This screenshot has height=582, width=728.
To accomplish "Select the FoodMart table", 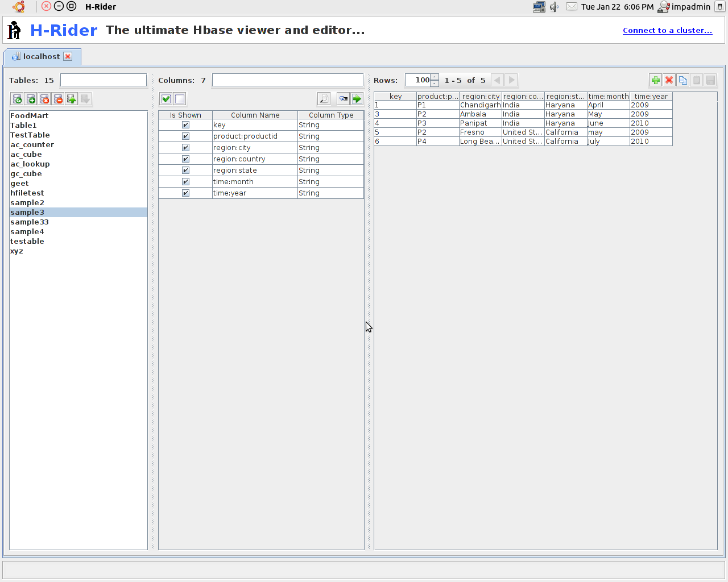I will click(78, 116).
